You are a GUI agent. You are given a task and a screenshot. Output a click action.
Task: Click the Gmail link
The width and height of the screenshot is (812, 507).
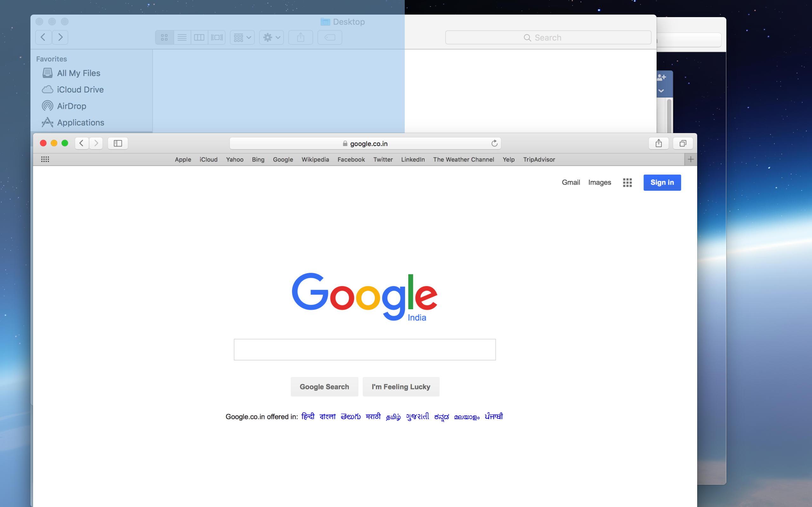click(x=571, y=182)
